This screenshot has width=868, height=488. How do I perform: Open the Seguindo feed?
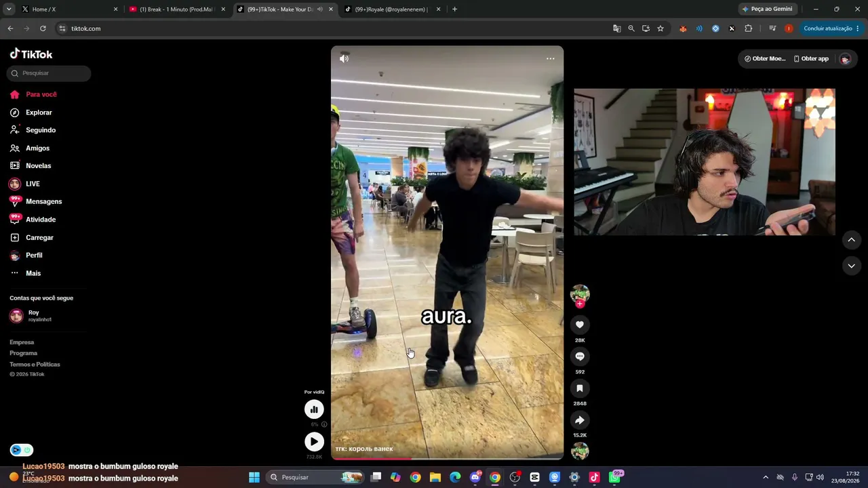33,130
